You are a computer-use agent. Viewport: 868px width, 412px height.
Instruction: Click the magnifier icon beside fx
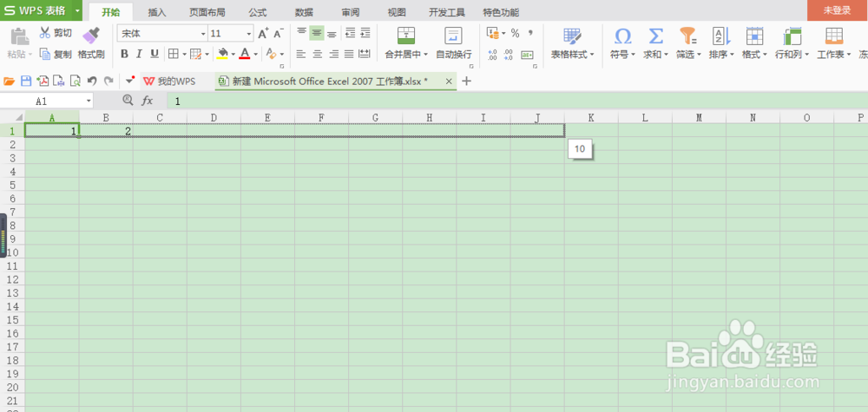[128, 100]
